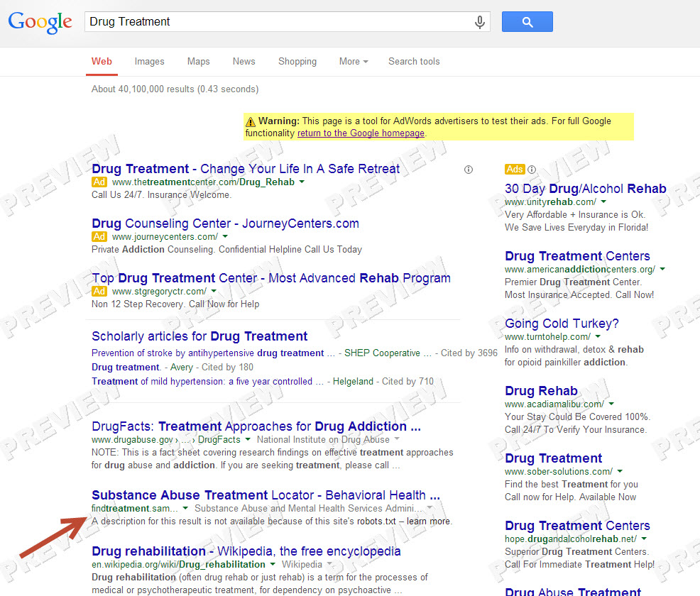
Task: Expand dropdown arrow after thetreatmentcenter.com URL
Action: (x=302, y=182)
